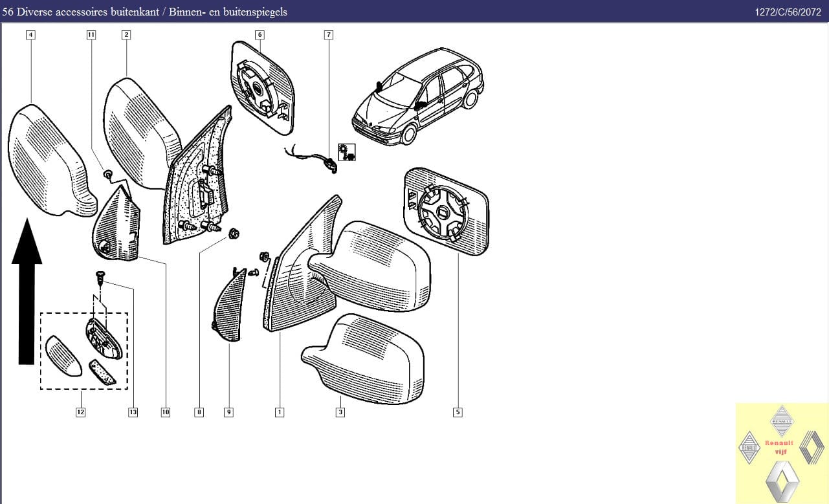Viewport: 829px width, 504px height.
Task: Click the temperature sensor symbol beside wiring
Action: click(347, 153)
